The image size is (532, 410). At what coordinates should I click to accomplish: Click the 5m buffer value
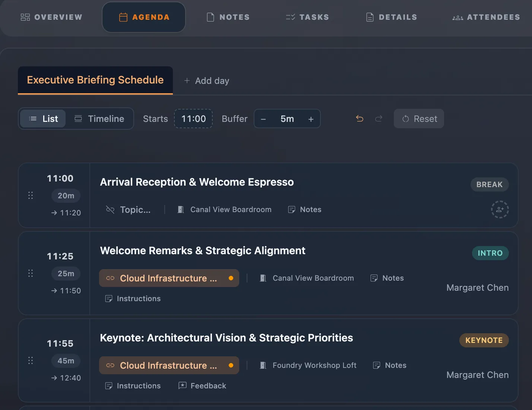[287, 119]
